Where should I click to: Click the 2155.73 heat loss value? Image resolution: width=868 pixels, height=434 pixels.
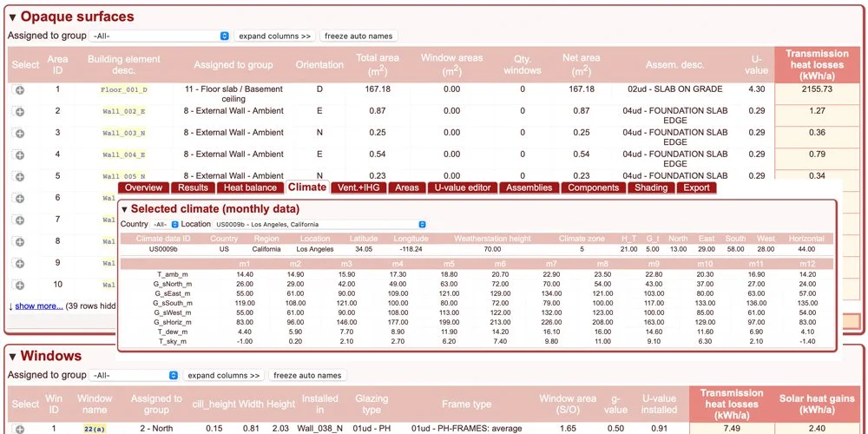tap(817, 89)
